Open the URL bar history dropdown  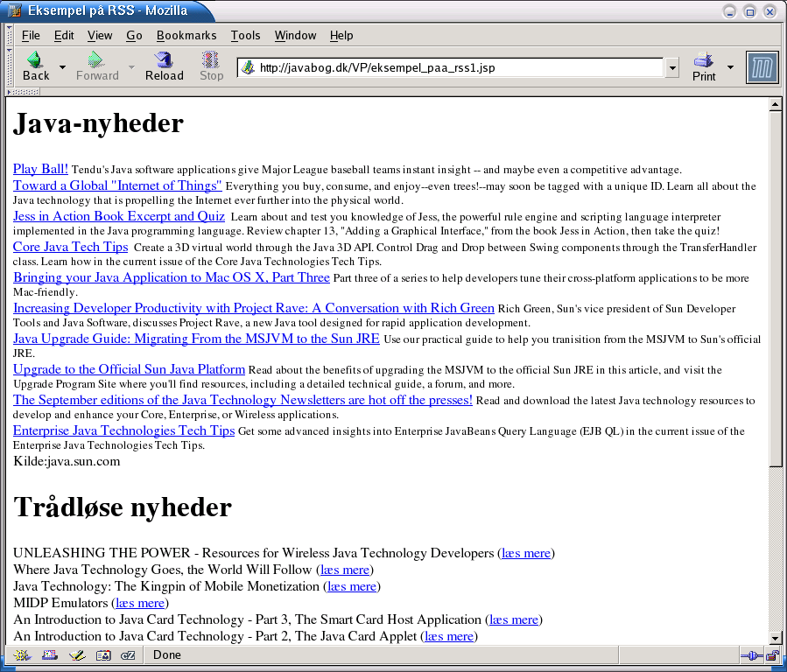point(672,67)
